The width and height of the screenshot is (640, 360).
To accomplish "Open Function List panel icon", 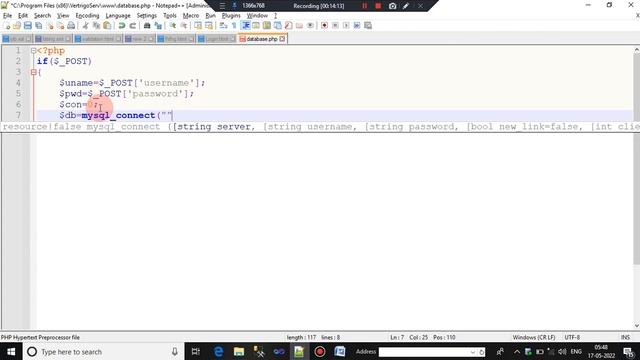I will click(x=289, y=25).
